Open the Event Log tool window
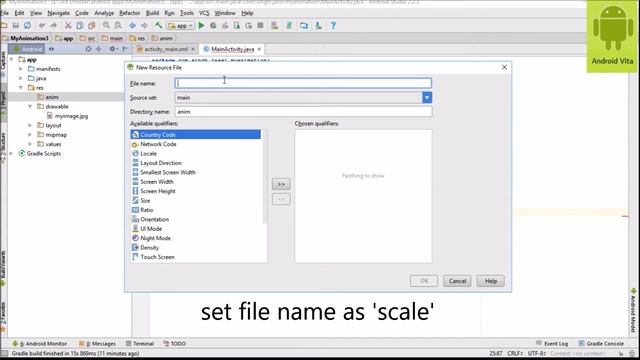Image resolution: width=640 pixels, height=360 pixels. [x=552, y=344]
